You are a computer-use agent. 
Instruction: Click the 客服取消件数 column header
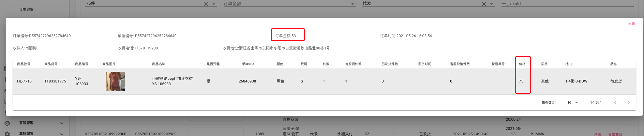tap(460, 64)
